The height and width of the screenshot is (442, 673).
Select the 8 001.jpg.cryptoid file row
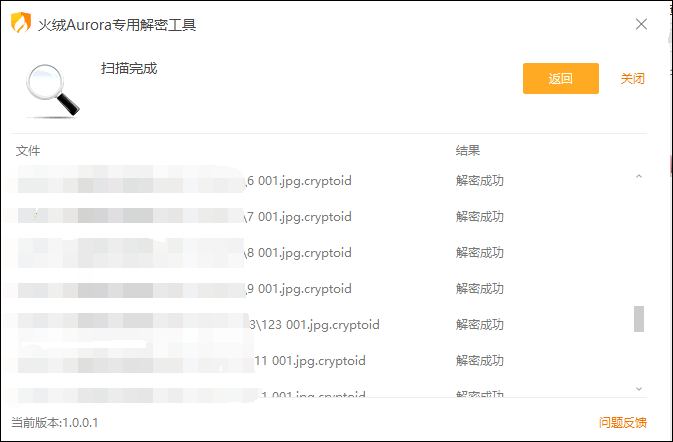pos(300,253)
